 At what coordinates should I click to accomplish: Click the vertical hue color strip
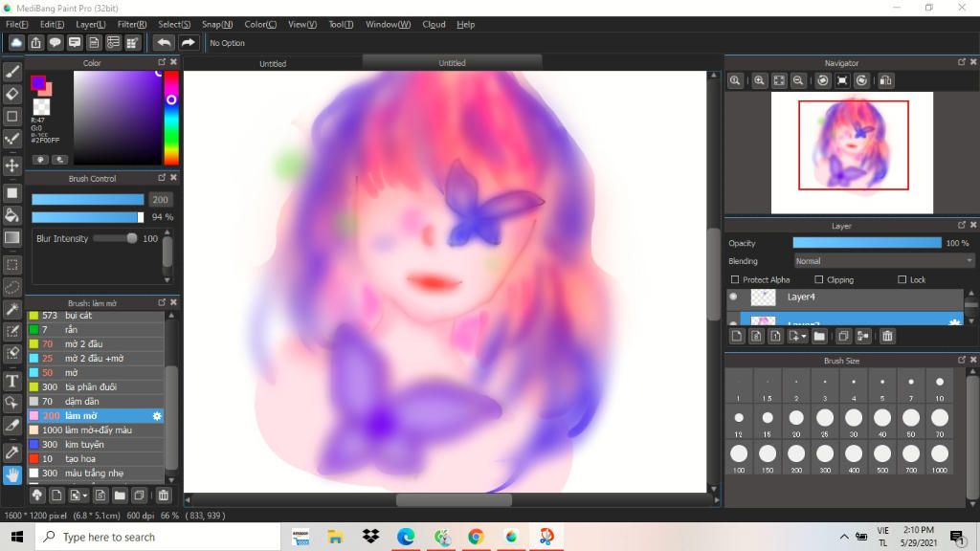click(x=170, y=118)
